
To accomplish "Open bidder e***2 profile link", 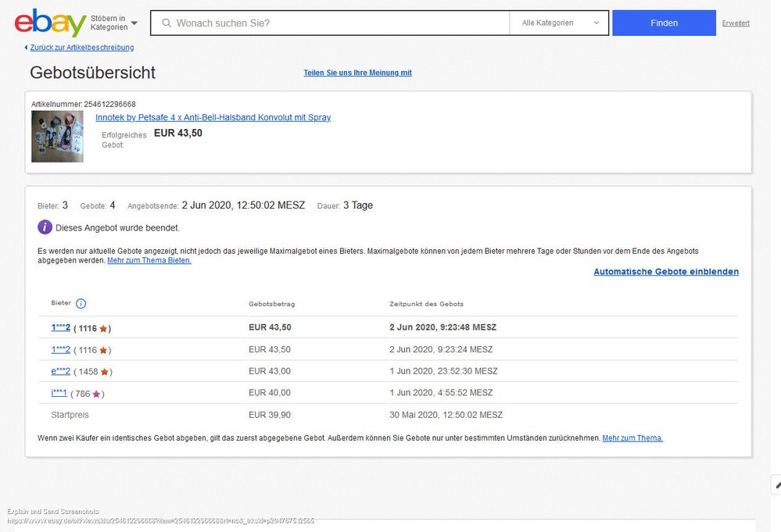I will pyautogui.click(x=60, y=371).
